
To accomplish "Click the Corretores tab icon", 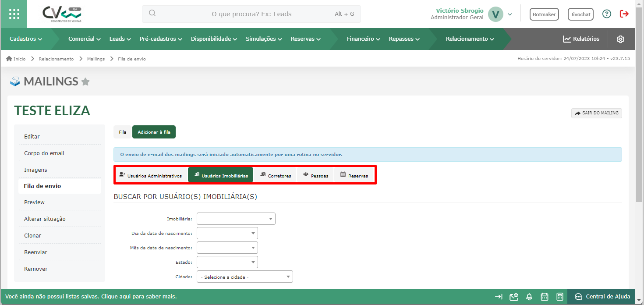I will [263, 174].
